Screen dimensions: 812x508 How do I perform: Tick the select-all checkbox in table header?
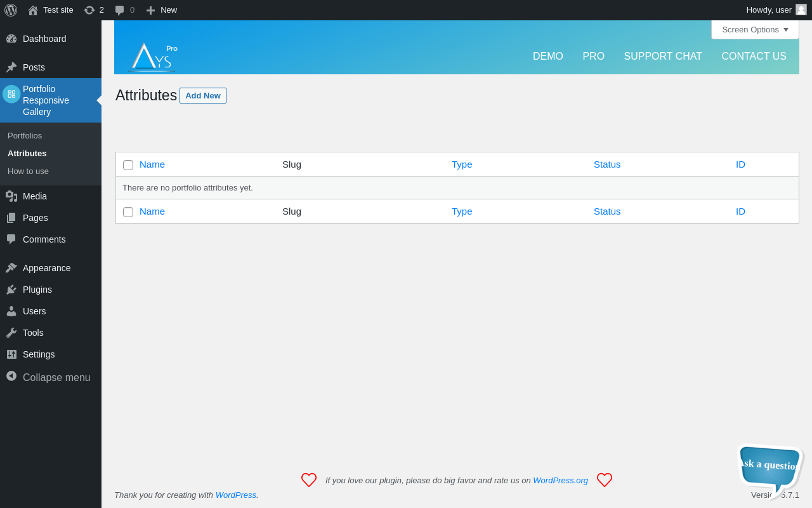pos(128,165)
